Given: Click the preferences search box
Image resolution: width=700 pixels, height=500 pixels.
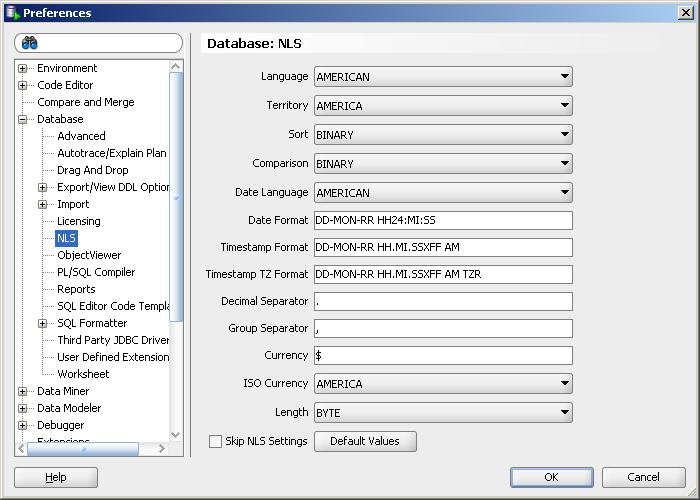Looking at the screenshot, I should pos(99,43).
